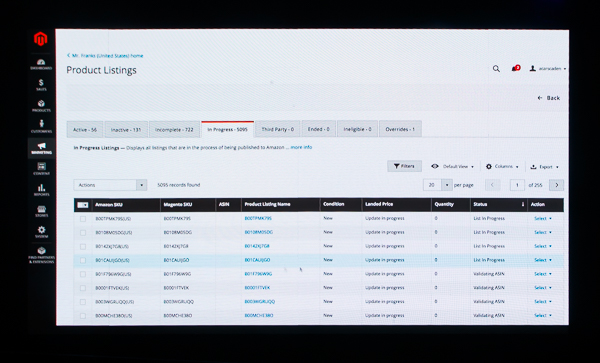The image size is (600, 363).
Task: Click the notifications bell icon
Action: [x=515, y=68]
